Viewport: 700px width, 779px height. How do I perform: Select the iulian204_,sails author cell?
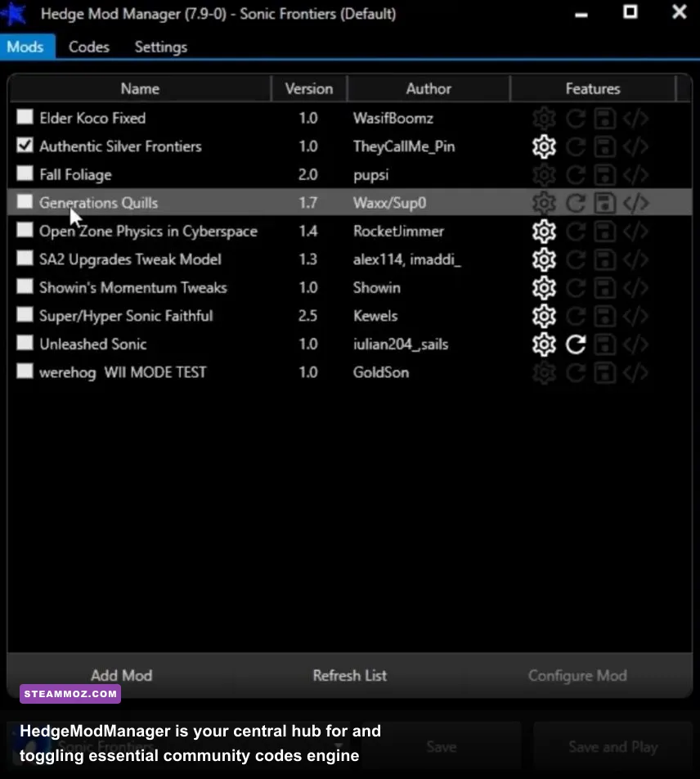(x=401, y=344)
